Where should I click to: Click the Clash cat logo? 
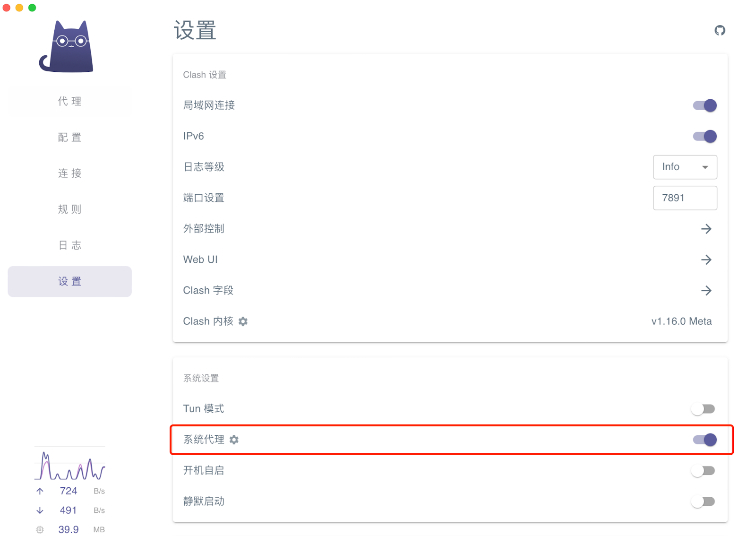(67, 47)
